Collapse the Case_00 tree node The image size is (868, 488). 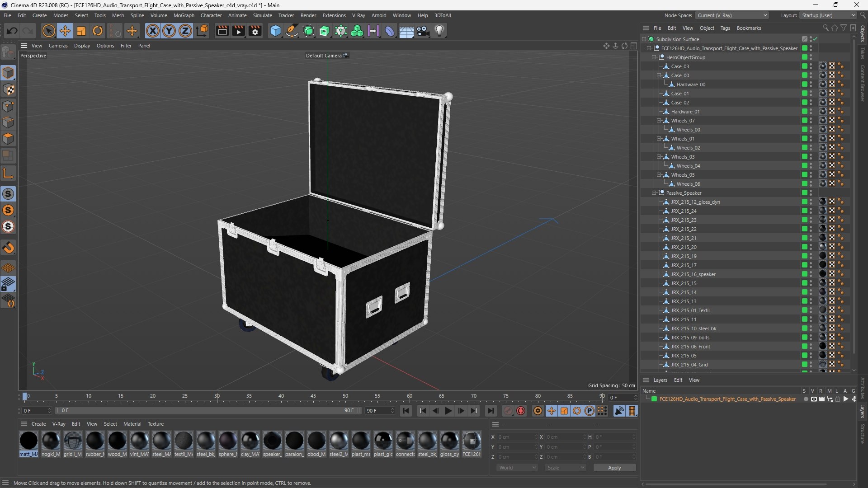point(659,75)
